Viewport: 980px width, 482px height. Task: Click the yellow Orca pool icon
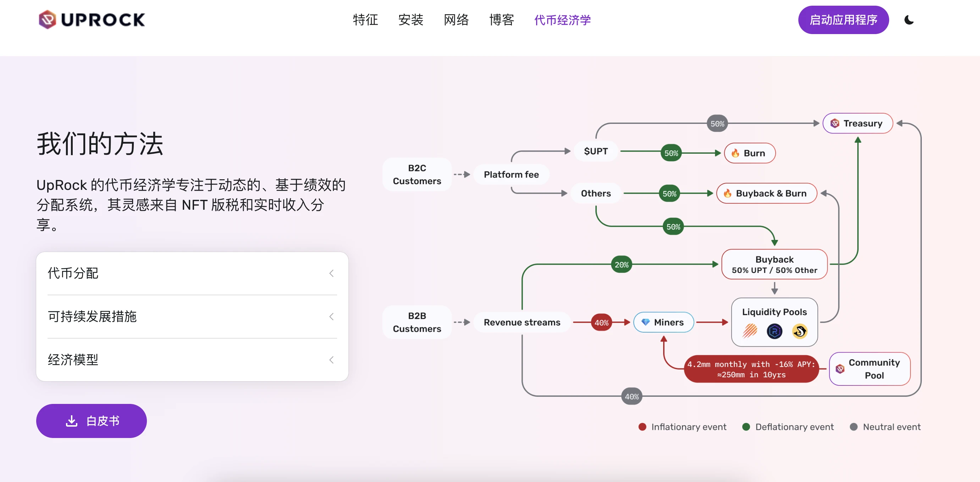[800, 331]
